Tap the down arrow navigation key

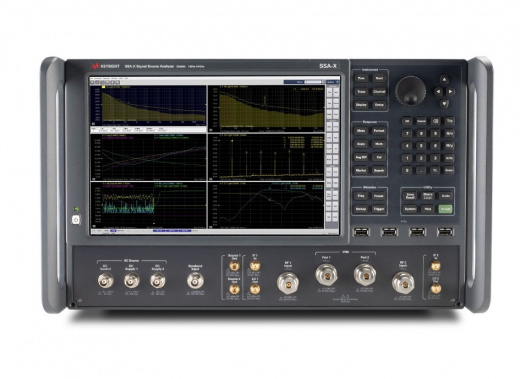[x=444, y=104]
